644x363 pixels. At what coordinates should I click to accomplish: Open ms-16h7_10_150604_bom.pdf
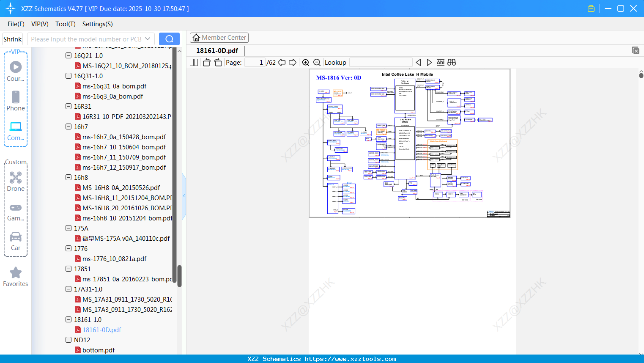(124, 147)
